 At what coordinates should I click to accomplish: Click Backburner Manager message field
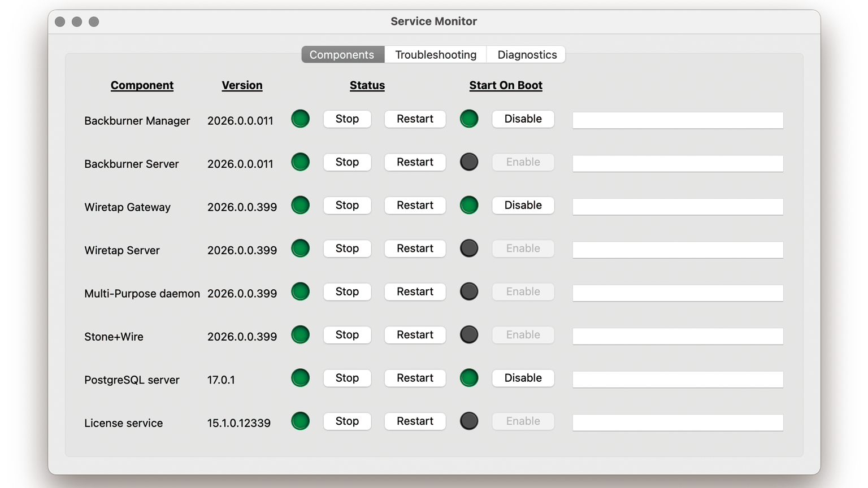[x=678, y=120]
